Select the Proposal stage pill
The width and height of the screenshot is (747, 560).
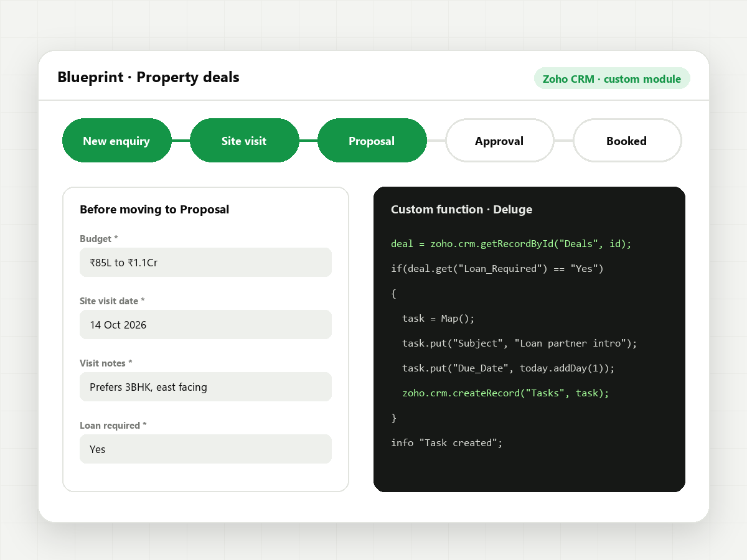(372, 141)
